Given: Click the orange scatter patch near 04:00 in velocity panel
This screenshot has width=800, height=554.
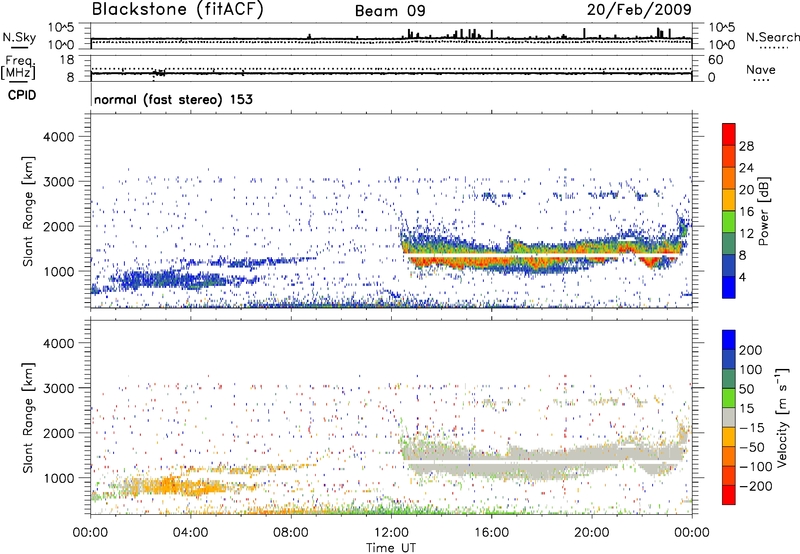Looking at the screenshot, I should [176, 485].
